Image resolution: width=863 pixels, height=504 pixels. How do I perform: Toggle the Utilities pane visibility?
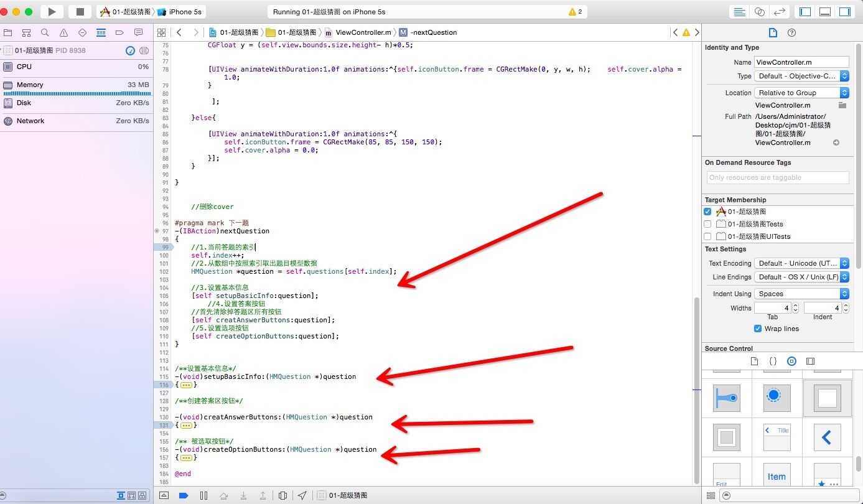844,12
